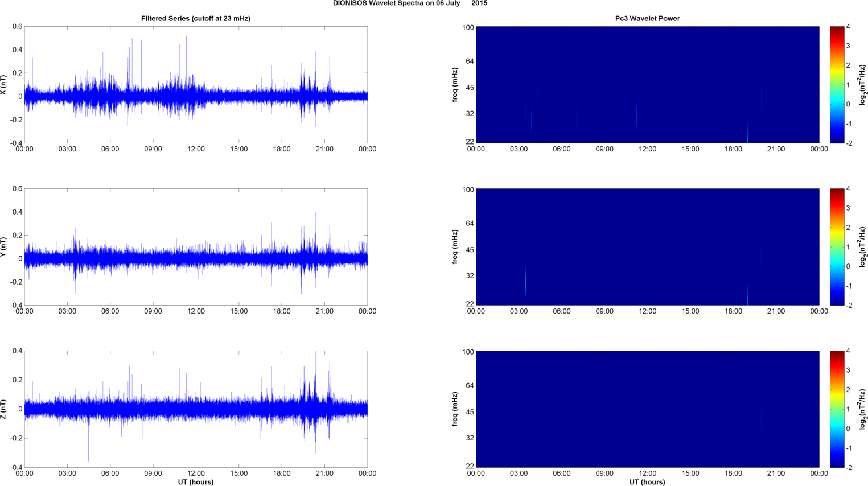Click the title "DIONISOS Wavelet Spectra on 06 July 2015"
868x486 pixels.
[410, 3]
